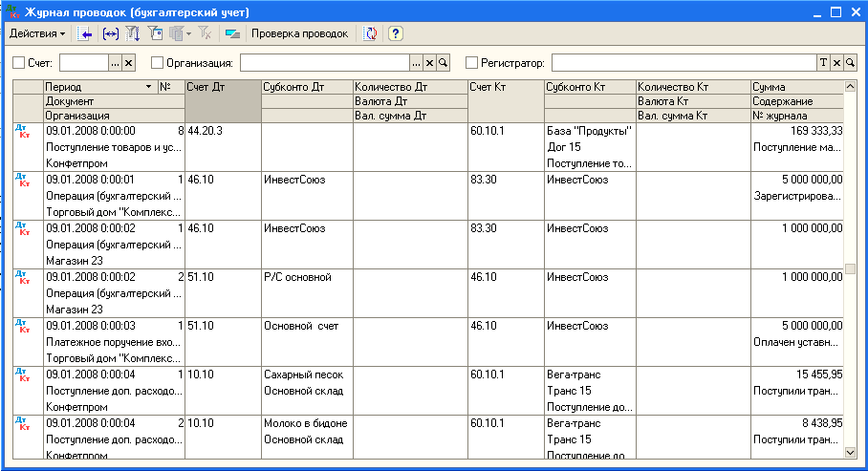Click the T type-select button for Регистратор
This screenshot has width=868, height=471.
coord(823,63)
